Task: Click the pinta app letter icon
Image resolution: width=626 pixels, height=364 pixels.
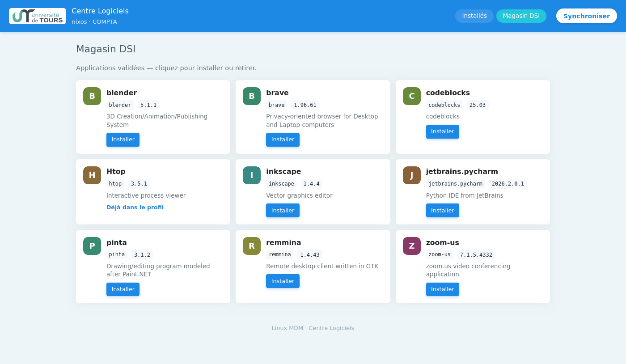Action: [92, 246]
